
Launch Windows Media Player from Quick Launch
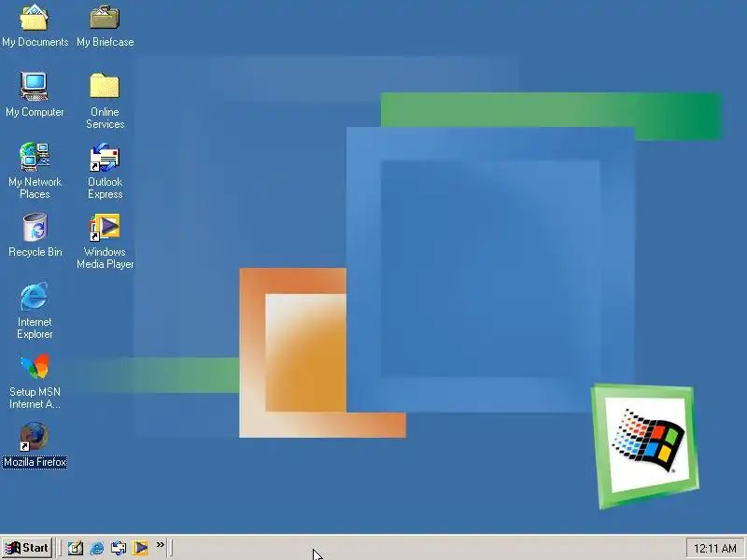140,548
